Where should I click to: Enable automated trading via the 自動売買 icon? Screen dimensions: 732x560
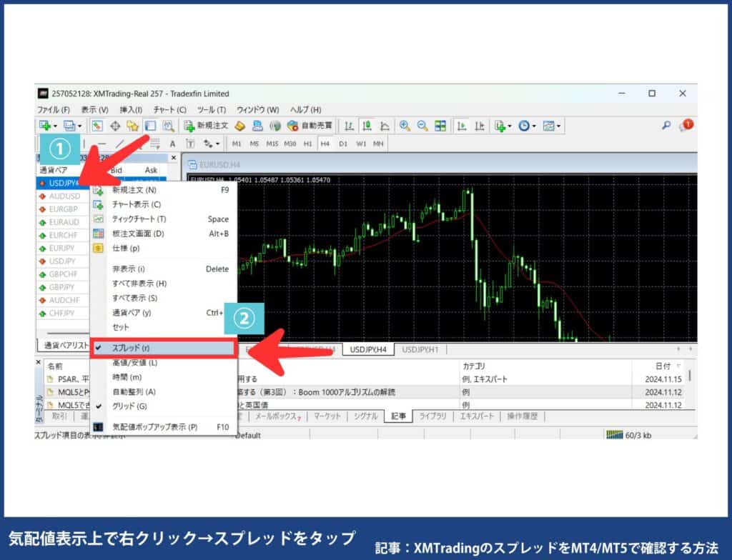tap(293, 126)
